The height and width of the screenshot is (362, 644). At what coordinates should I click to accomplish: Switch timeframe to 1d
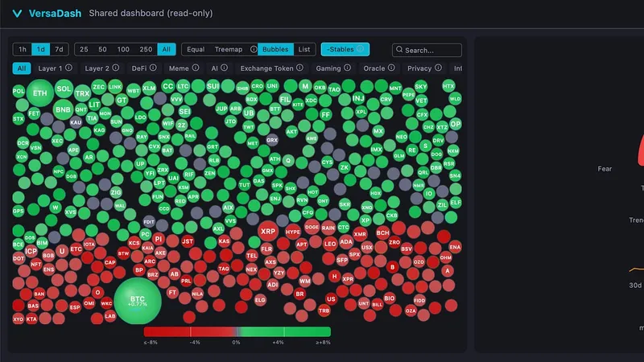41,49
